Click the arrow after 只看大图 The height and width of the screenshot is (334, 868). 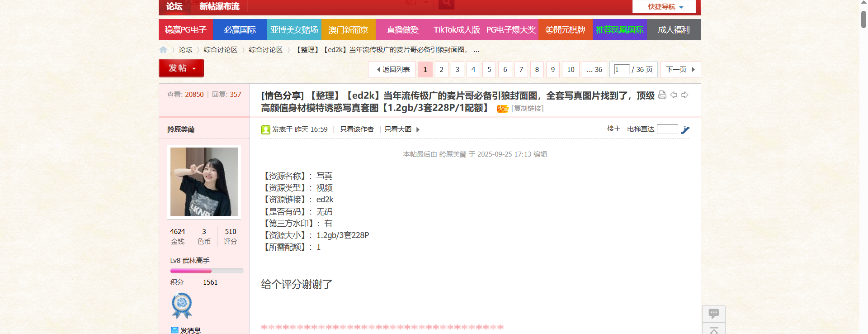418,129
